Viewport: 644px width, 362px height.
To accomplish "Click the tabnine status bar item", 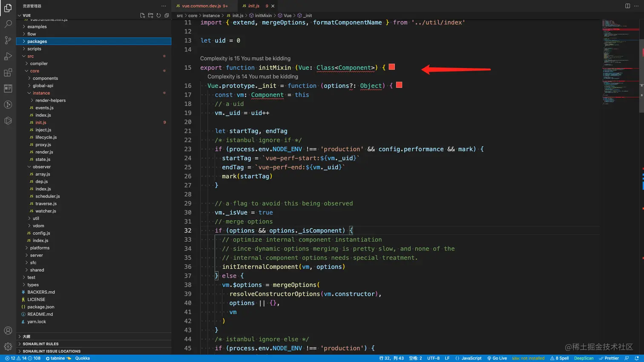I will 58,358.
